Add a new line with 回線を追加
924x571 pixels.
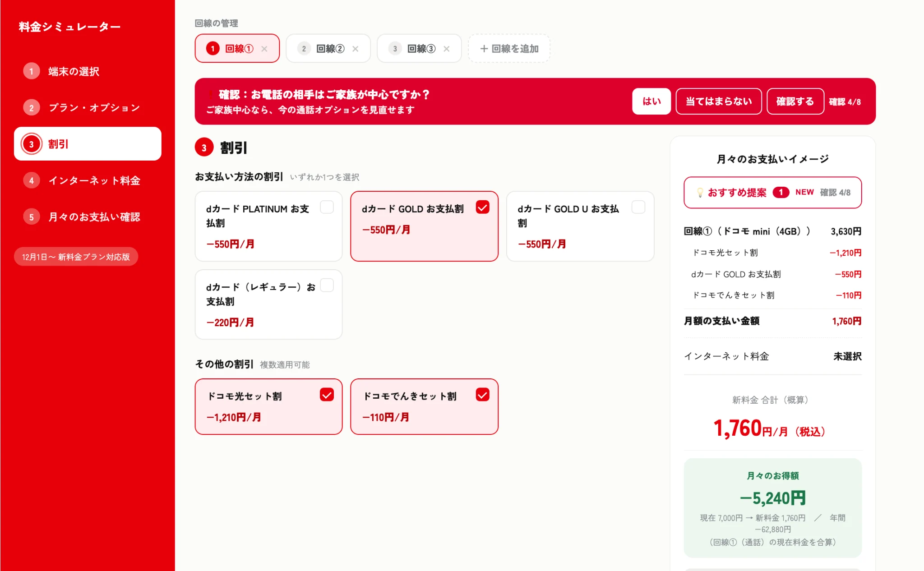[x=509, y=49]
